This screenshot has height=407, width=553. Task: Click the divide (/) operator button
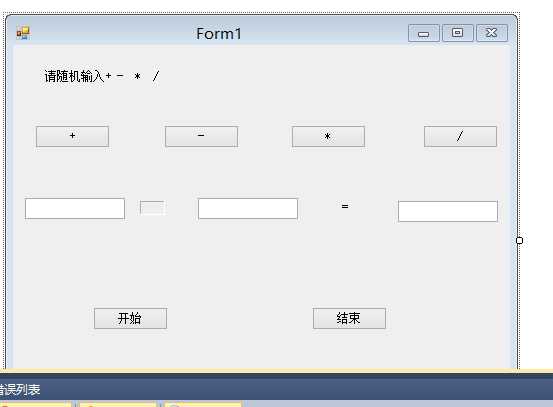(460, 136)
